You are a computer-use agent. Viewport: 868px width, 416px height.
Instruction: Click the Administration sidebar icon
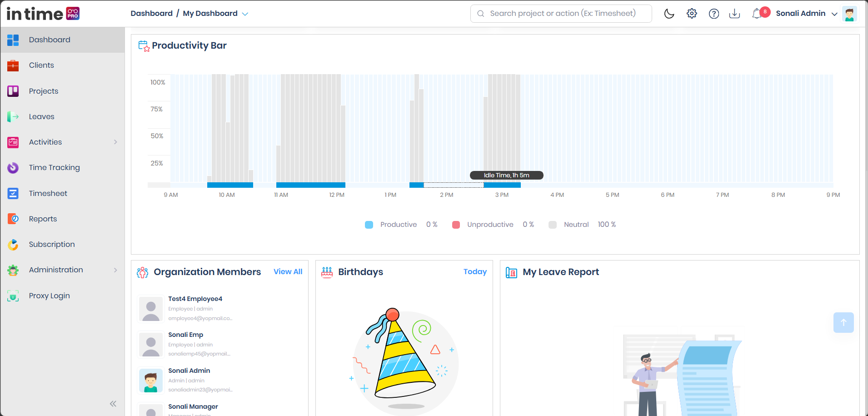(x=13, y=270)
